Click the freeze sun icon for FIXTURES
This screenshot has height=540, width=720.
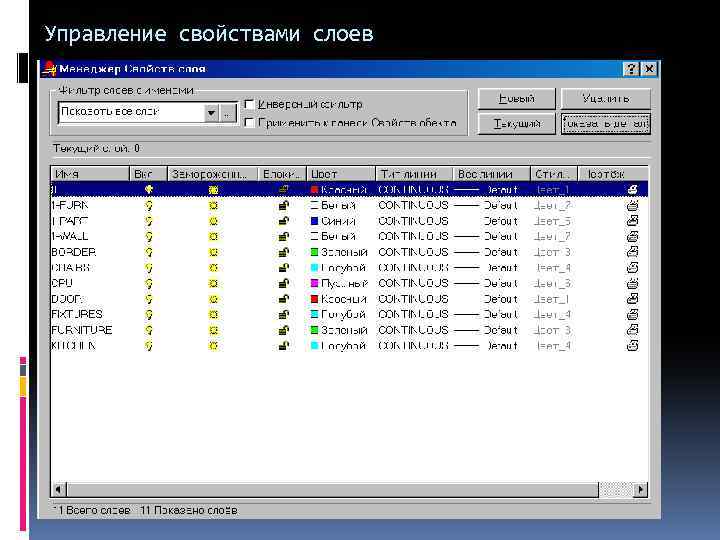[x=213, y=315]
